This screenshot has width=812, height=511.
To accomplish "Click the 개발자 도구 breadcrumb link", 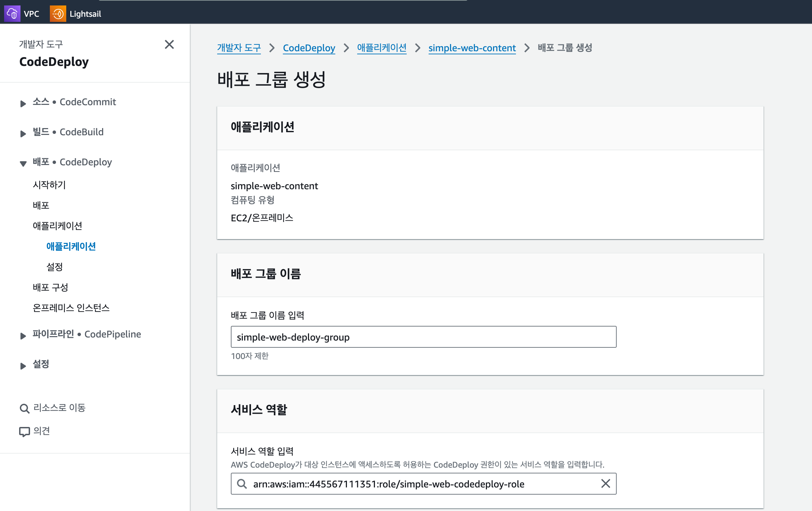I will (x=239, y=48).
